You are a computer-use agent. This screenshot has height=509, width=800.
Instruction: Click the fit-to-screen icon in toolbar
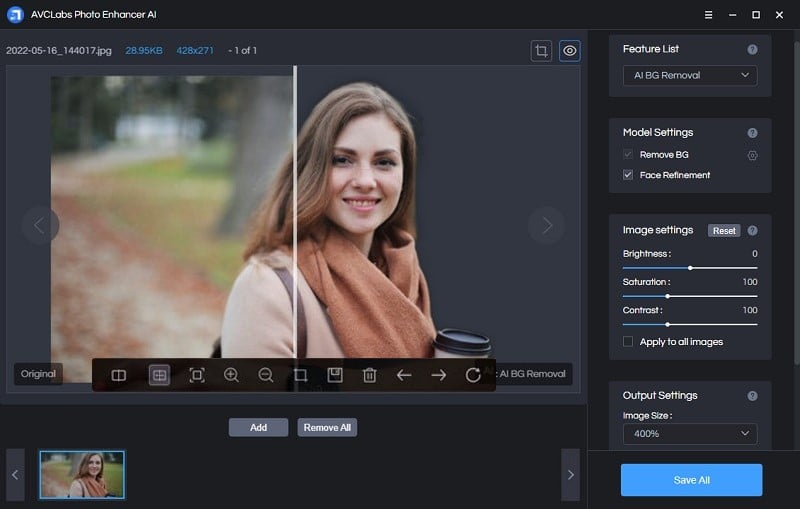(x=197, y=375)
